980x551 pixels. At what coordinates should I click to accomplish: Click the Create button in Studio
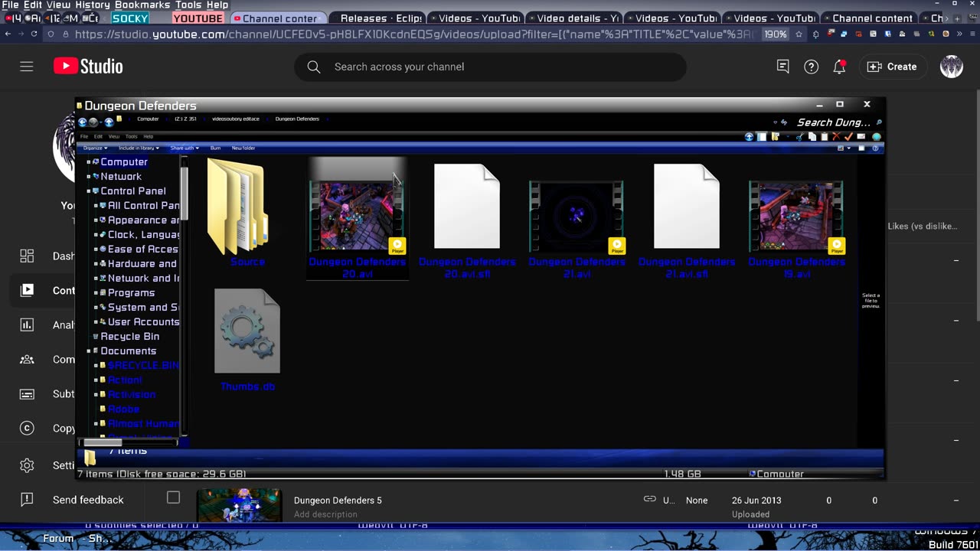pos(891,67)
